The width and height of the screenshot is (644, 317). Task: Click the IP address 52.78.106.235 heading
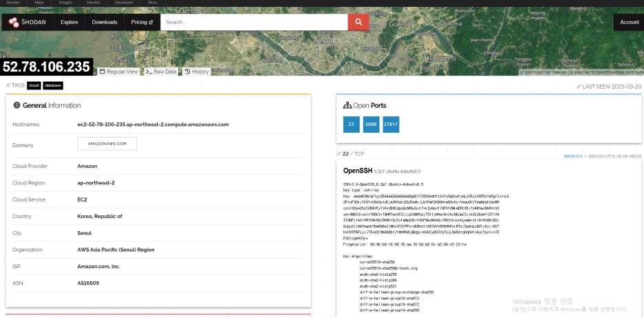tap(46, 67)
